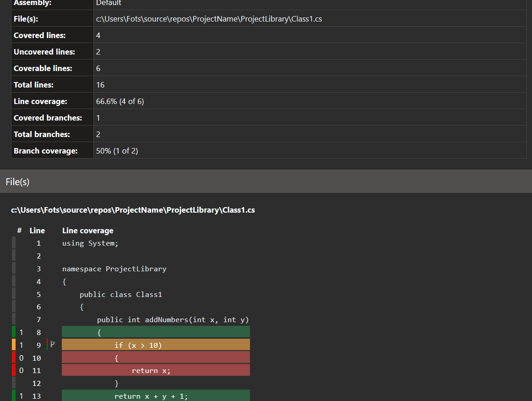This screenshot has width=532, height=401.
Task: Click line number 11
Action: point(36,370)
